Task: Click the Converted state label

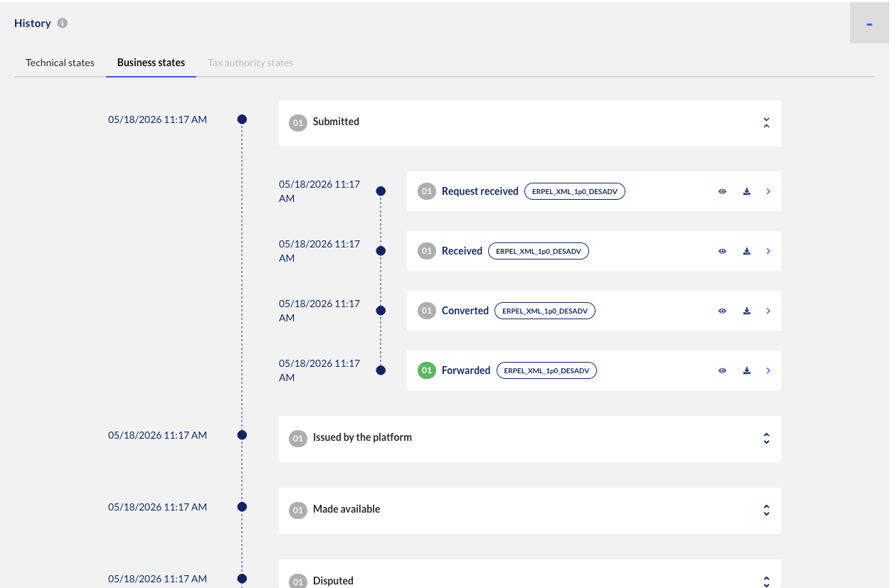Action: point(465,311)
